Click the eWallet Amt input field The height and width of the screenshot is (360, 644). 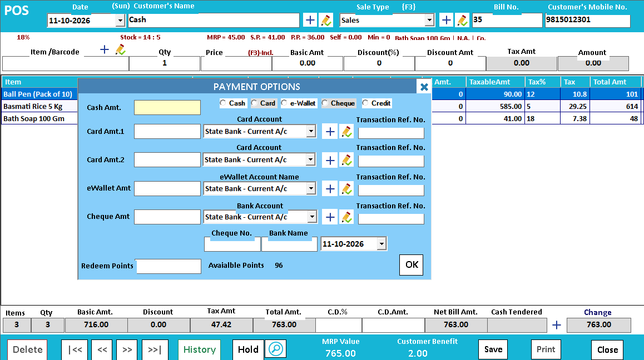tap(167, 189)
